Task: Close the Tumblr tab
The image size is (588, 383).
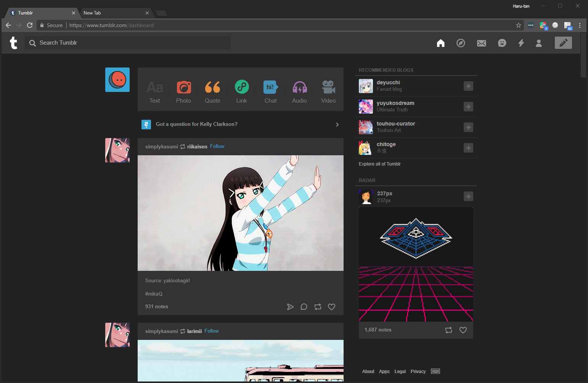Action: pyautogui.click(x=74, y=13)
